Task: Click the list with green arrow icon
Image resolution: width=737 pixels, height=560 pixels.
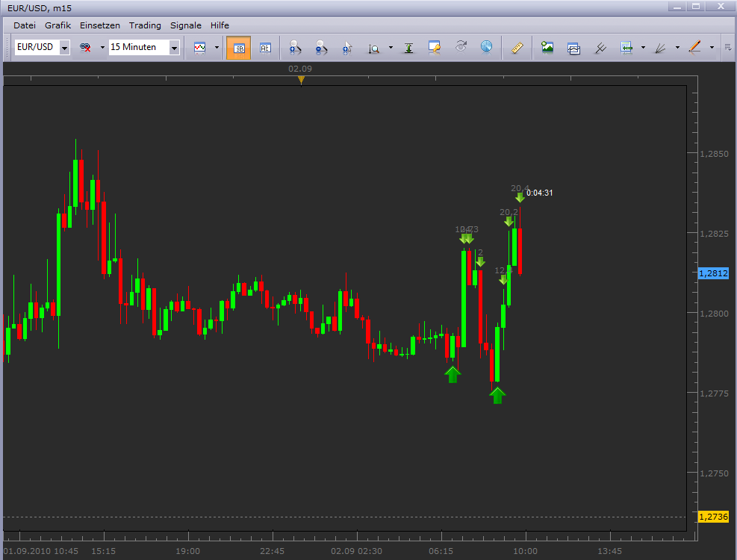Action: point(626,48)
